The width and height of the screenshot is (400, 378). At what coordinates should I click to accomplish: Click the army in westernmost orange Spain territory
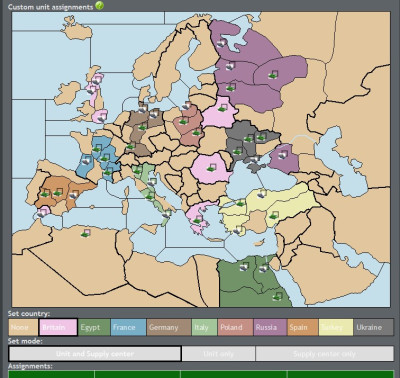(45, 193)
